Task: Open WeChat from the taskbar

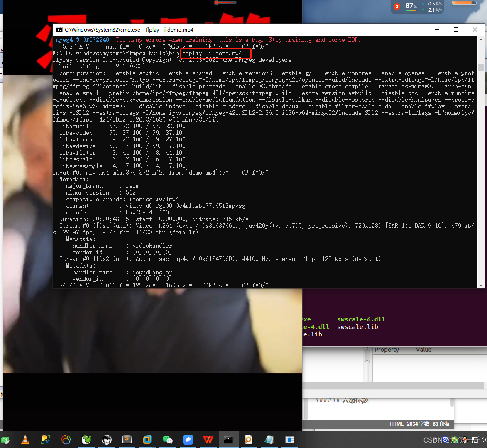Action: pyautogui.click(x=167, y=440)
